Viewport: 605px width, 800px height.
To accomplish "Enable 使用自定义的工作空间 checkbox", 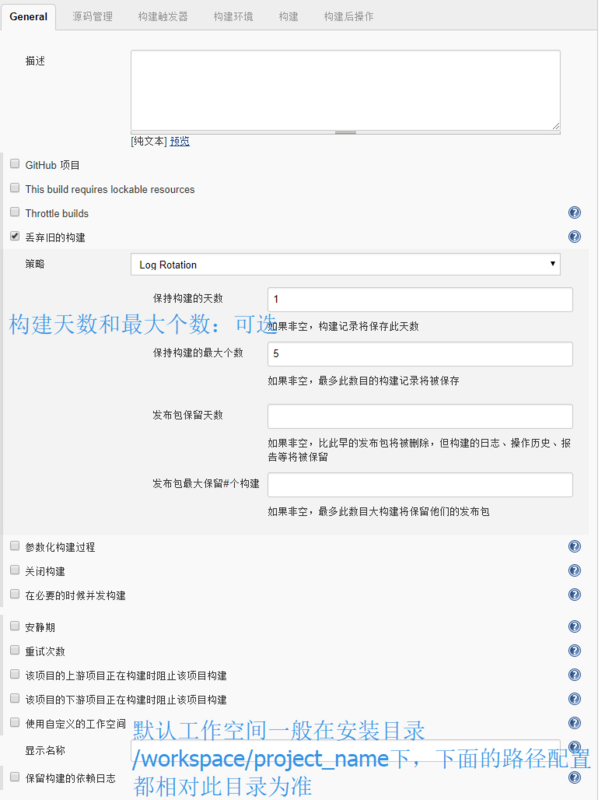I will point(15,722).
